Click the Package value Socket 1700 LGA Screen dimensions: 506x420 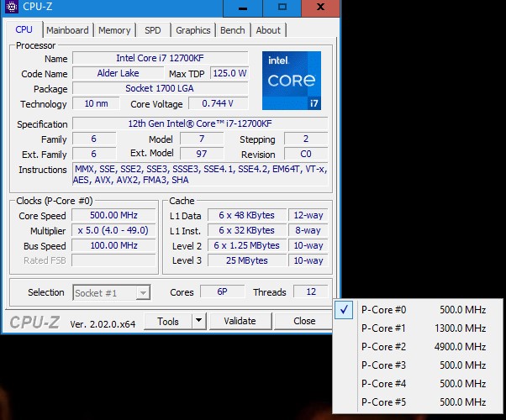(160, 88)
